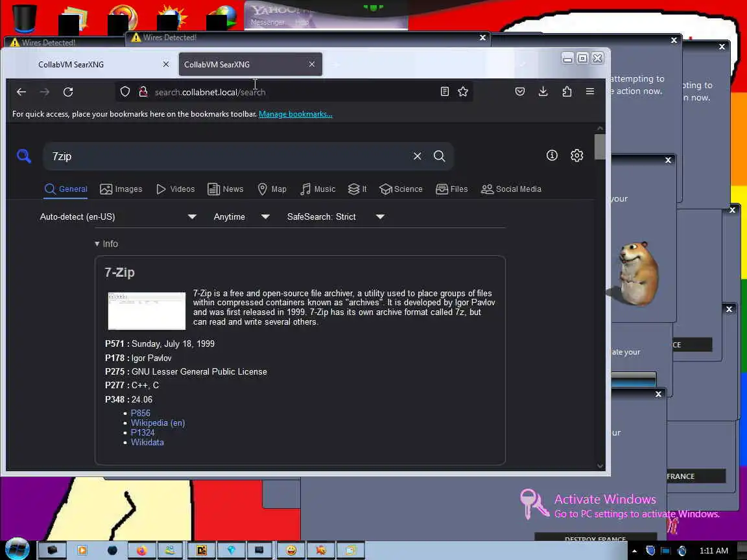
Task: Toggle reader view in address bar
Action: [x=444, y=91]
